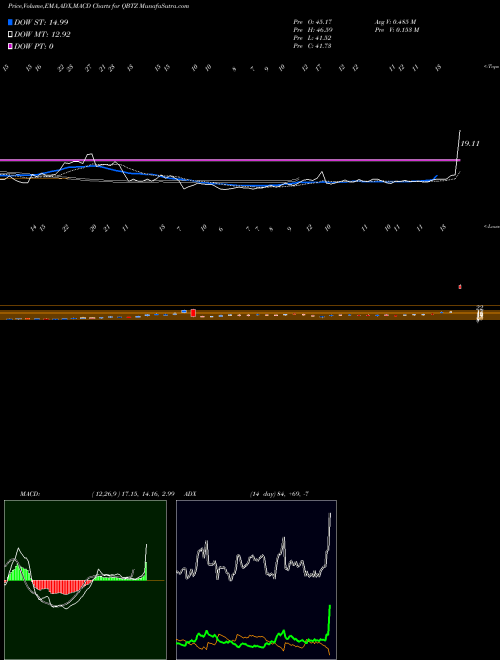This screenshot has width=500, height=660.
Task: Click the blue DOW ST legend swatch
Action: tap(10, 22)
